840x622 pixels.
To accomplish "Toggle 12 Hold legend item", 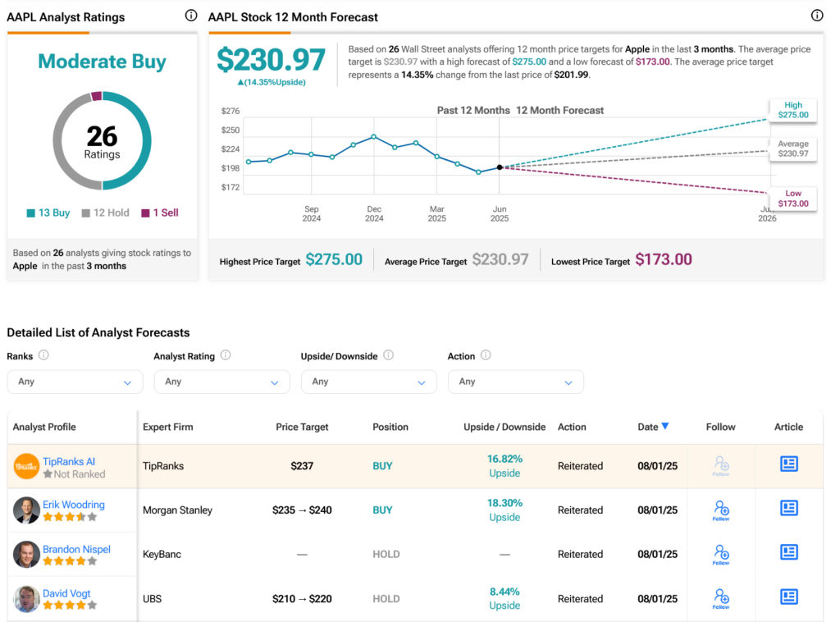I will [x=105, y=213].
